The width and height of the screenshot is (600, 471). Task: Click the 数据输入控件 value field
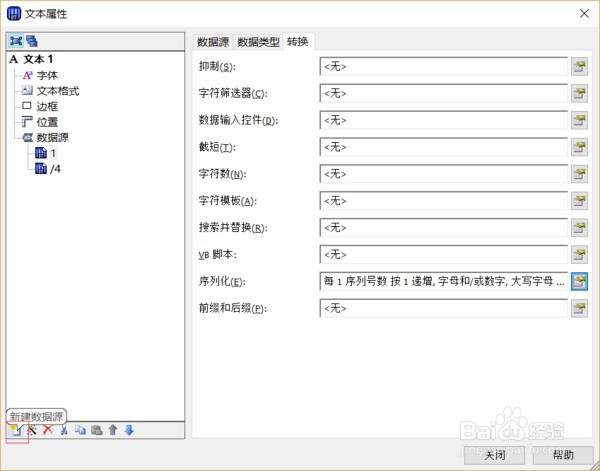click(x=443, y=121)
